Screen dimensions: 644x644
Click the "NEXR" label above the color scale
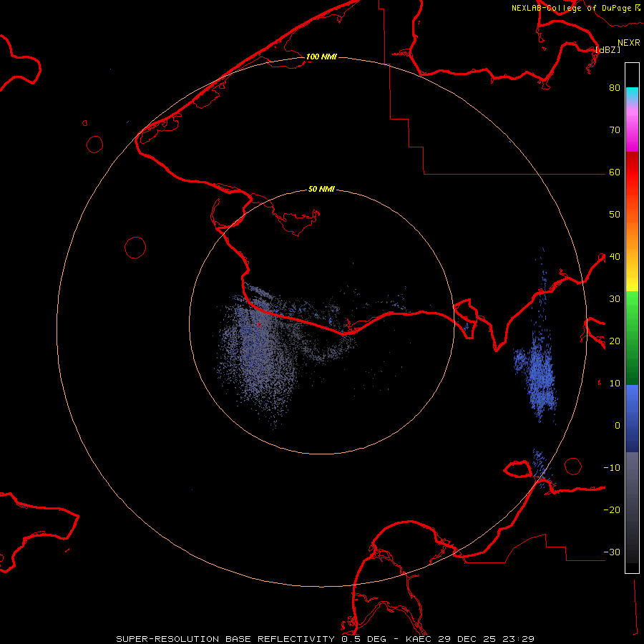tap(628, 43)
